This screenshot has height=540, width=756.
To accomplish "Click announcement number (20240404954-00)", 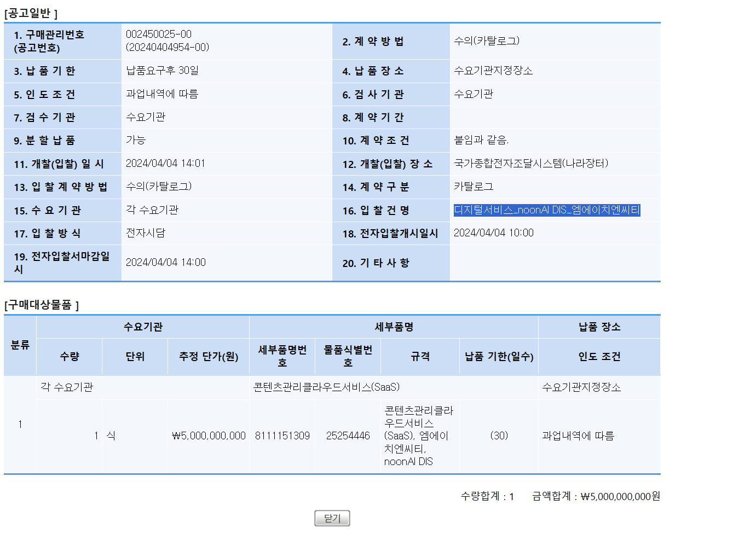I will [x=167, y=48].
